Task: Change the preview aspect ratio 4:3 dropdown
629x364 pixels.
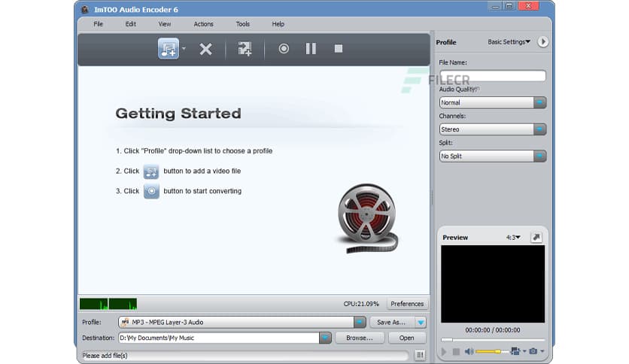Action: [x=513, y=238]
